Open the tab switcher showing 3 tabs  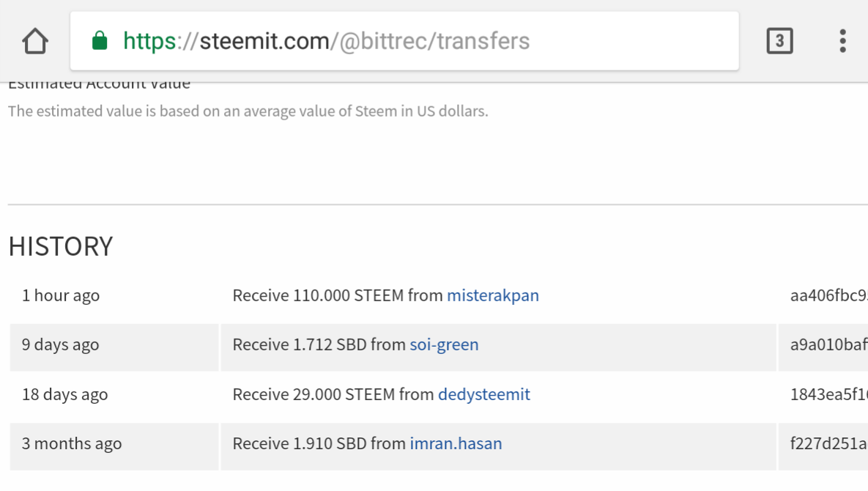tap(779, 41)
